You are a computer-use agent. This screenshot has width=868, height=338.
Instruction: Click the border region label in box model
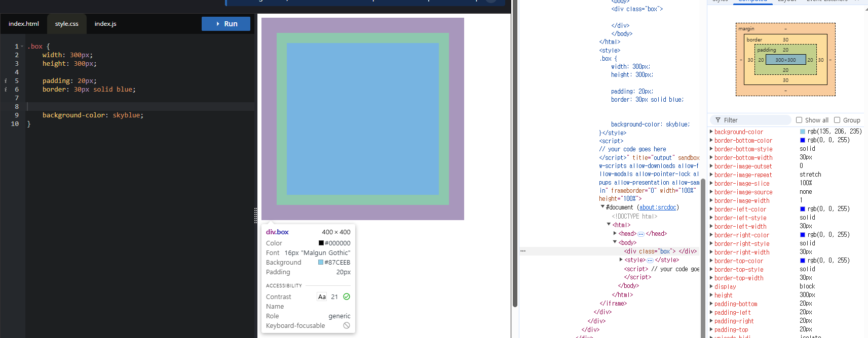(x=754, y=39)
